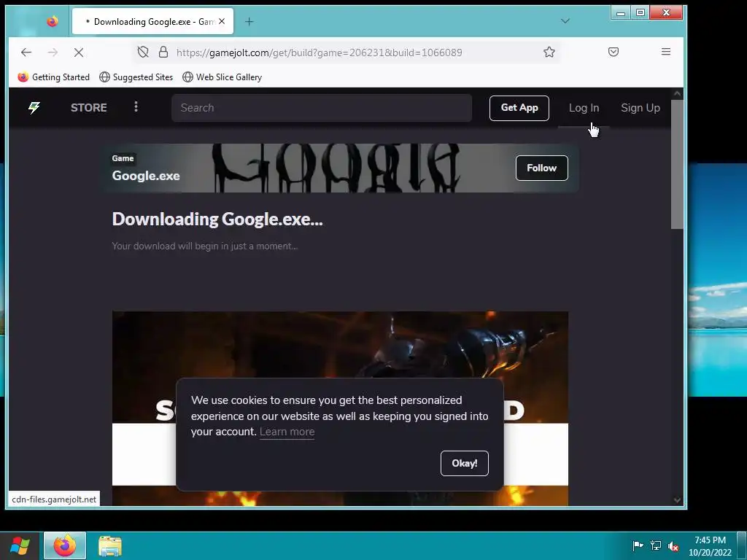
Task: Click the page scrollbar down arrow
Action: (x=677, y=500)
